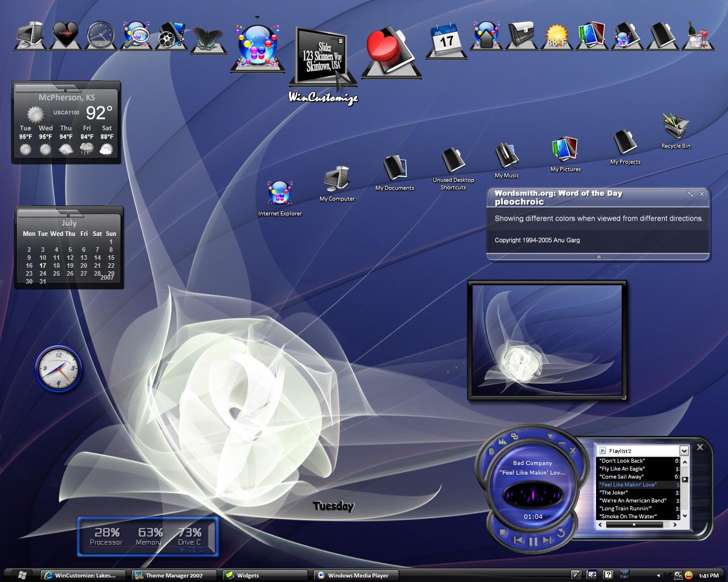The image size is (728, 582).
Task: Select "Smoke On The Water" in playlist
Action: pyautogui.click(x=628, y=517)
